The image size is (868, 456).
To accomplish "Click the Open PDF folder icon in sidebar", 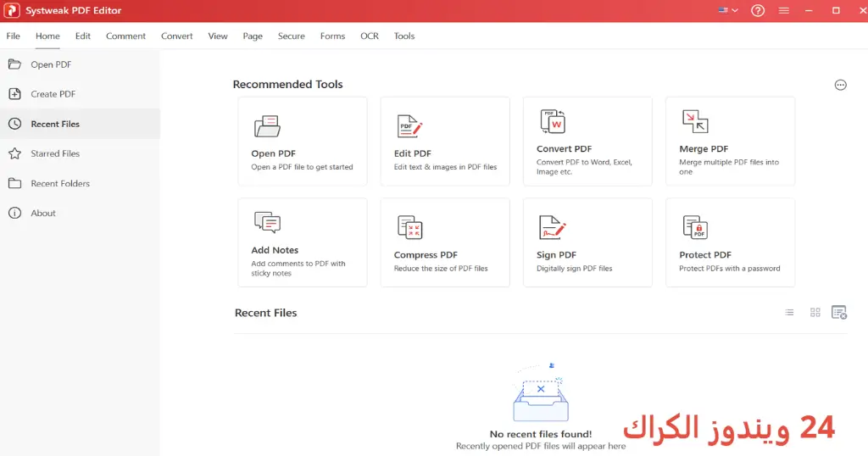I will tap(15, 64).
